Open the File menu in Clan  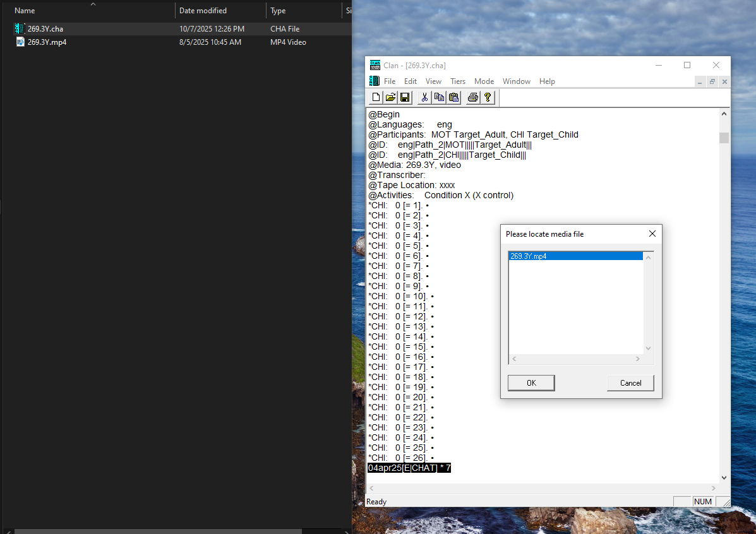pos(390,81)
